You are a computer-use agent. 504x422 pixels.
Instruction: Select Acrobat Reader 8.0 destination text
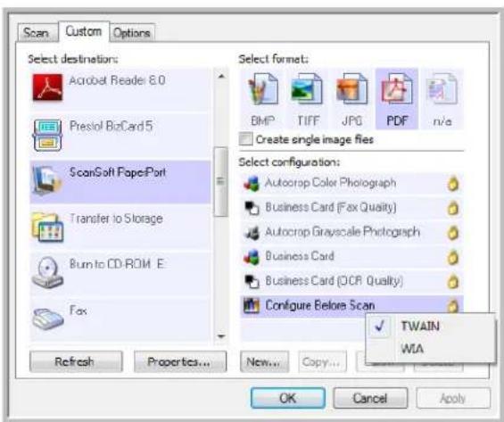pyautogui.click(x=118, y=80)
